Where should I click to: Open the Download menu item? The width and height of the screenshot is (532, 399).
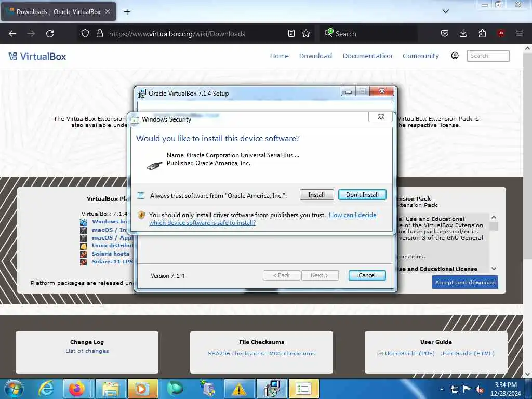tap(315, 56)
